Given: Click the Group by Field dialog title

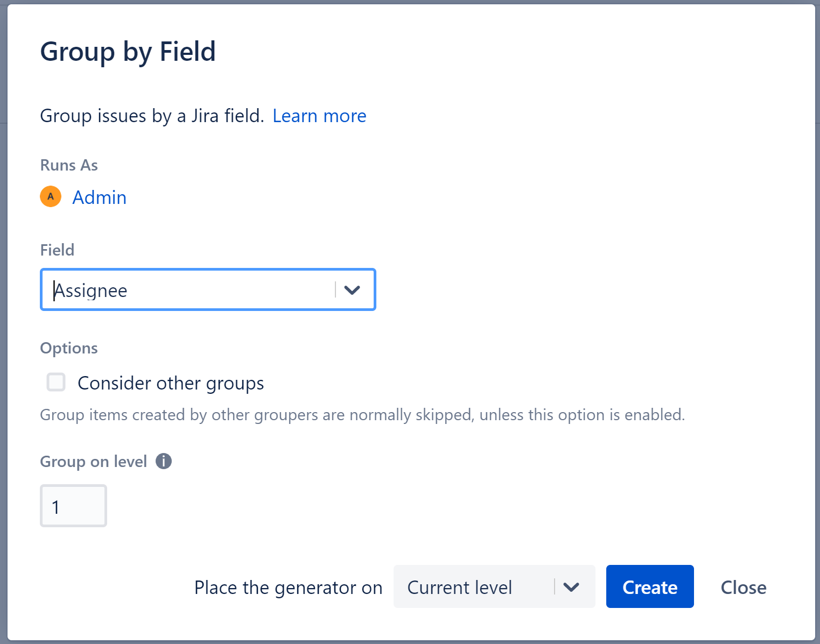Looking at the screenshot, I should click(x=128, y=52).
